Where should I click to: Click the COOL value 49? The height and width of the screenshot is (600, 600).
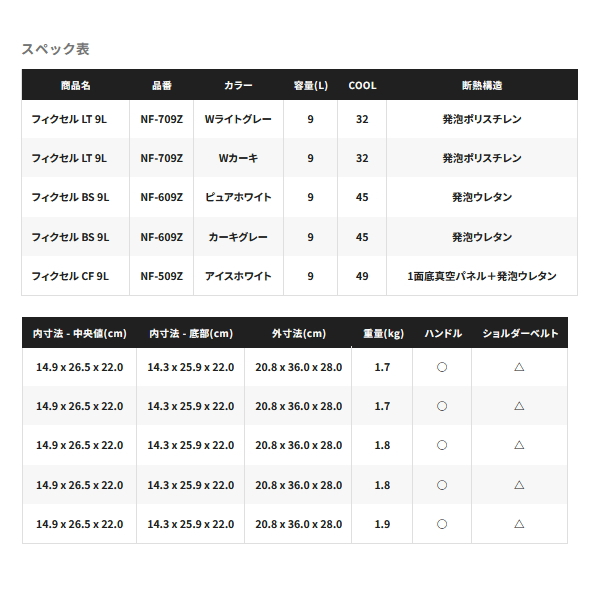(x=362, y=276)
